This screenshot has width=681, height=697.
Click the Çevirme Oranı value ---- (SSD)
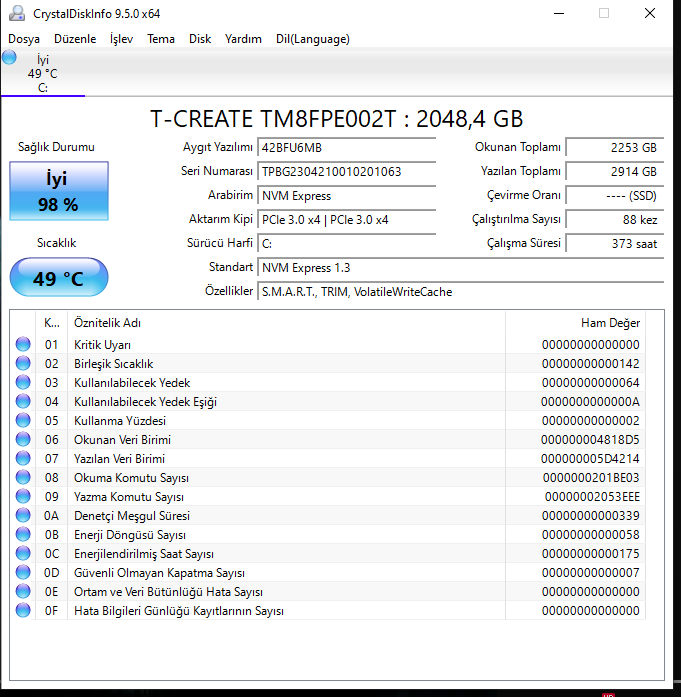click(615, 196)
